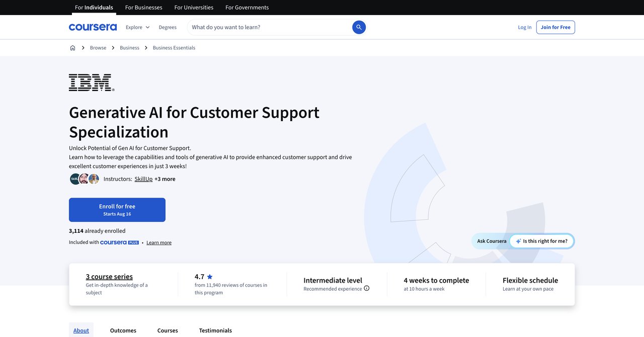
Task: Click the SkillUp instructor avatar
Action: [75, 179]
